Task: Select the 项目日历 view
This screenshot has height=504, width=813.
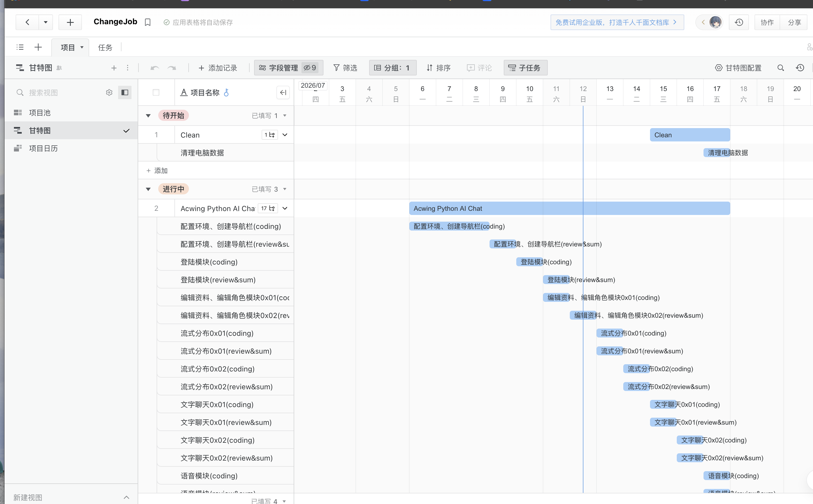Action: (x=71, y=148)
